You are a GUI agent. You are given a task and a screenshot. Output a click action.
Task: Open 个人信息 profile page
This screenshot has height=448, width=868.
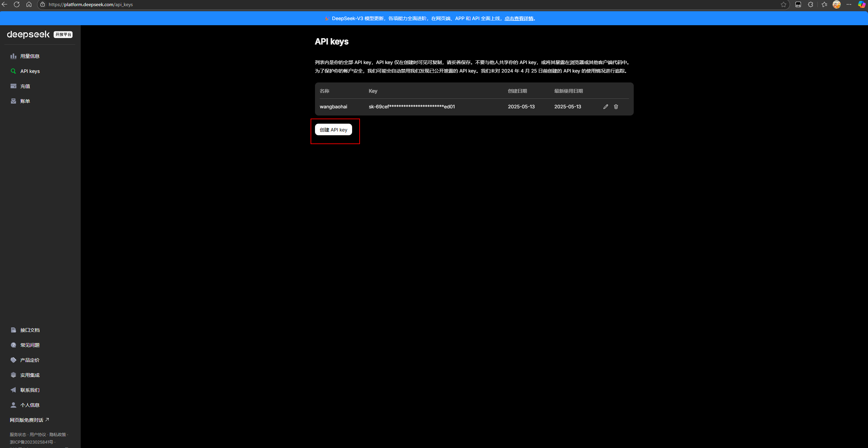(30, 405)
